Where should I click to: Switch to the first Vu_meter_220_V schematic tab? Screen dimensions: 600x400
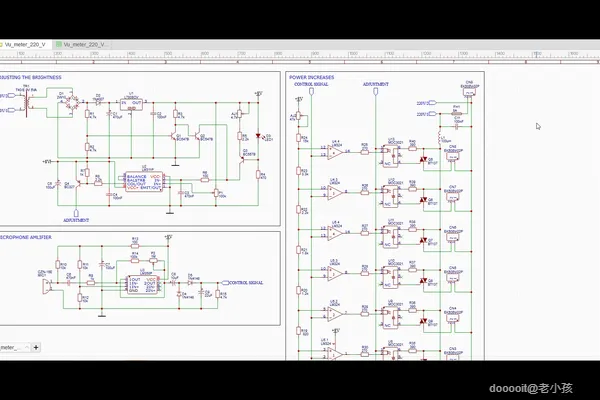tap(25, 45)
